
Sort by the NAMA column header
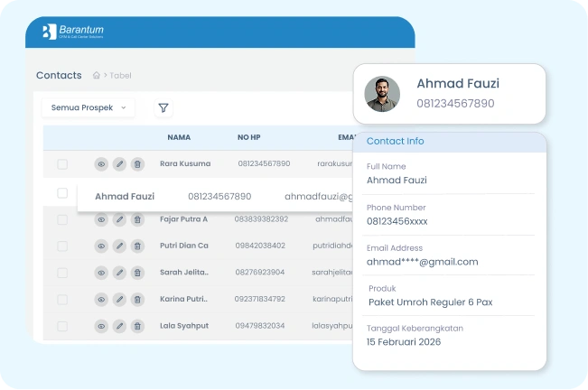click(179, 138)
